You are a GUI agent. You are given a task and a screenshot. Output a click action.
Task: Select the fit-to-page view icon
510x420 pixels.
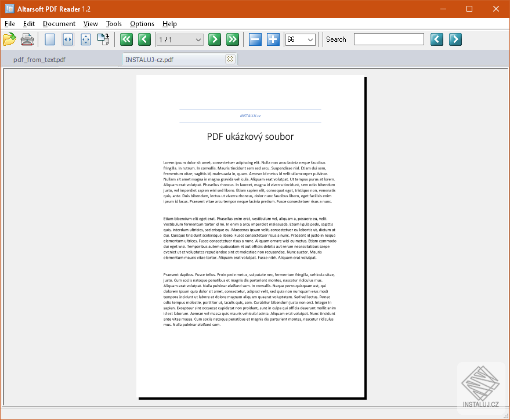[85, 39]
